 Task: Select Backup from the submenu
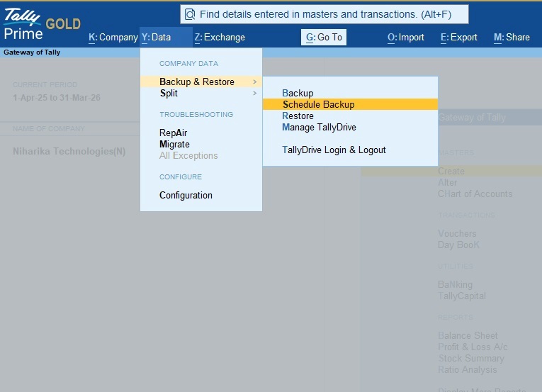click(298, 94)
